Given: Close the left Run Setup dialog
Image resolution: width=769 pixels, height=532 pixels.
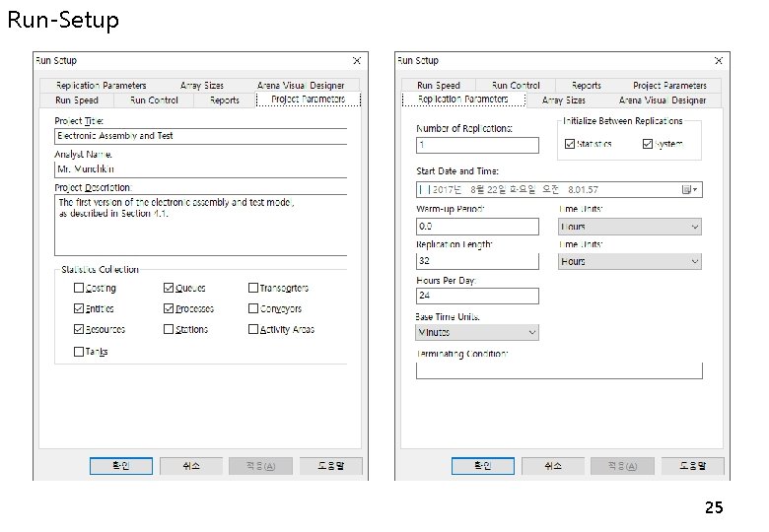Looking at the screenshot, I should (x=357, y=61).
